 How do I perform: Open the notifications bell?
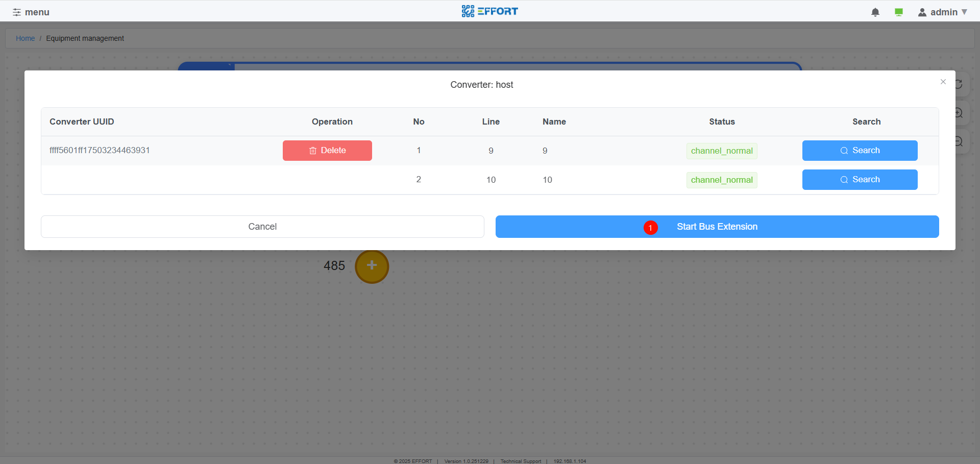click(x=875, y=12)
